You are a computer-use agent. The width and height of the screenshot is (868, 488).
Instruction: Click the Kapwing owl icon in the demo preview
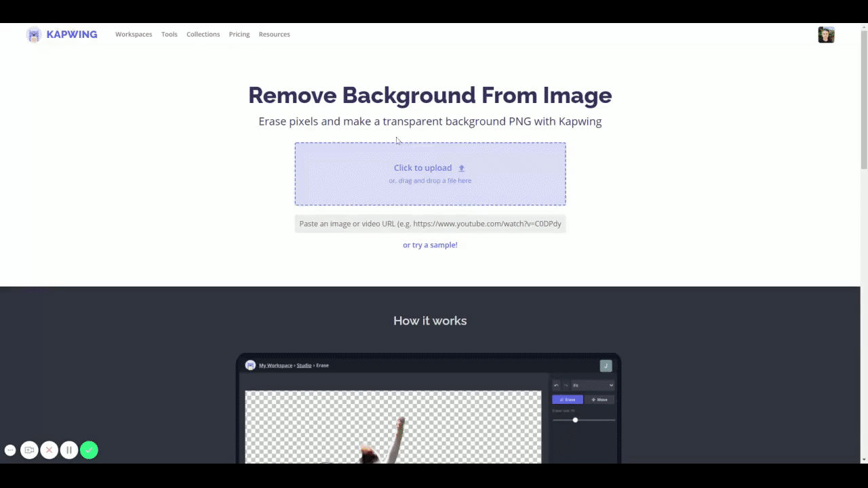point(250,365)
